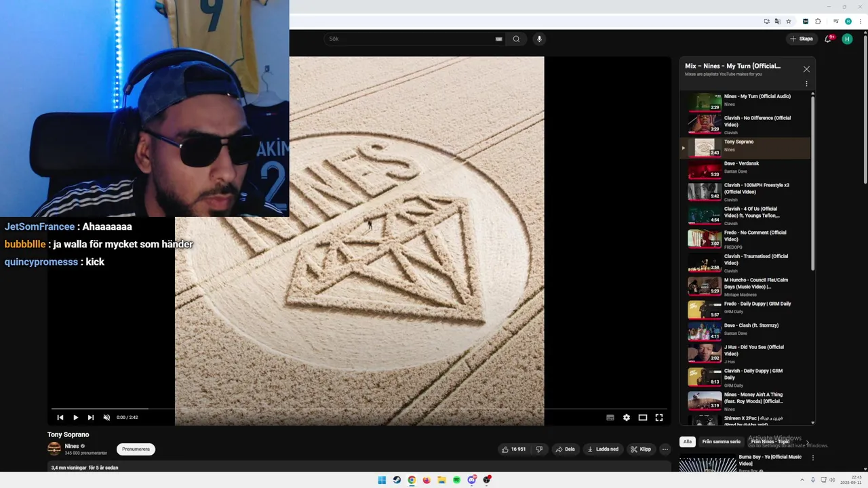The width and height of the screenshot is (868, 488).
Task: Open Chrome profile H avatar
Action: click(848, 21)
